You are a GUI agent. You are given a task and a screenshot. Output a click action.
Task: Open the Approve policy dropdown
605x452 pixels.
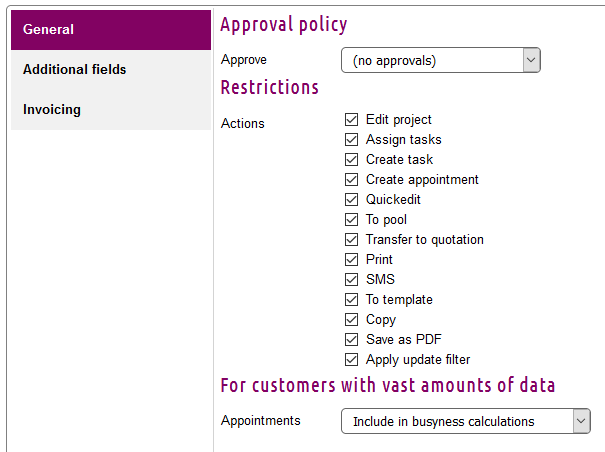click(440, 61)
